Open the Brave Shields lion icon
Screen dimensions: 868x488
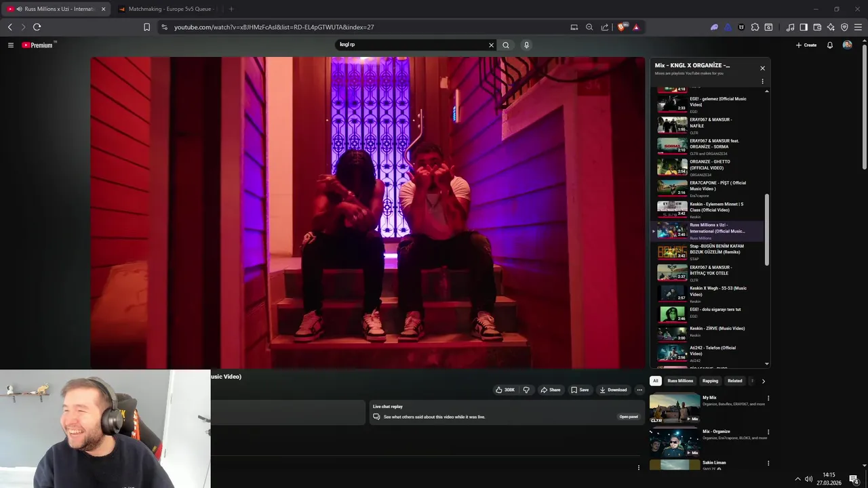pos(622,27)
